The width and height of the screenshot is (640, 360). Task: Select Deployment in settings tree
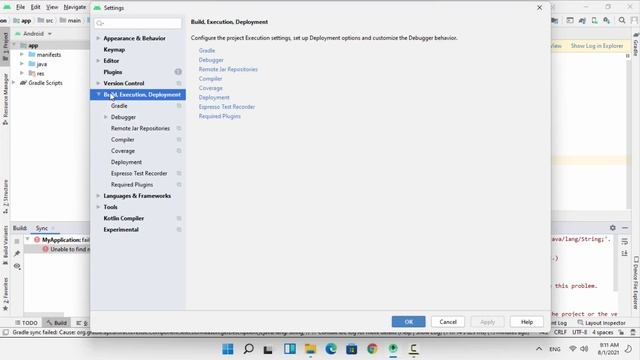coord(126,162)
